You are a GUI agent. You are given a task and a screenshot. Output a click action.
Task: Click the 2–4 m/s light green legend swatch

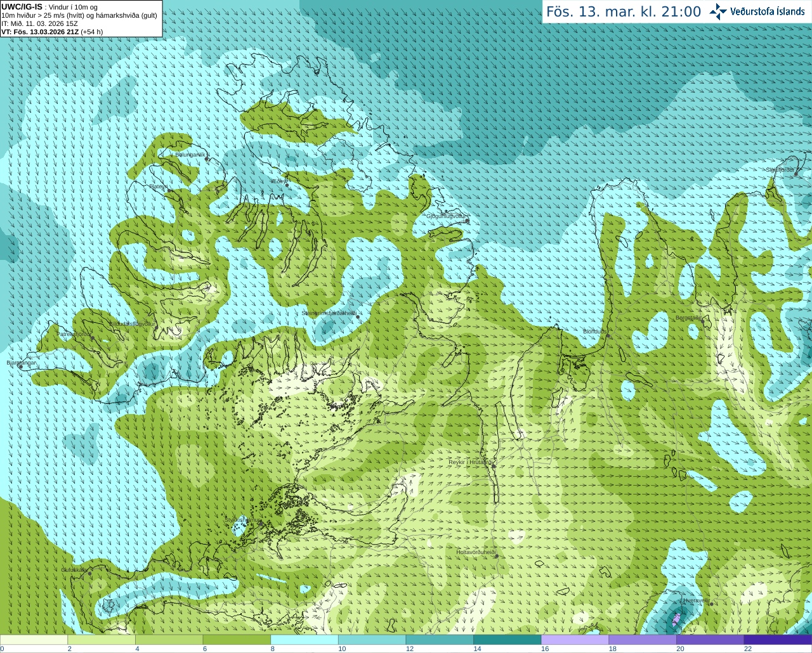pos(101,640)
